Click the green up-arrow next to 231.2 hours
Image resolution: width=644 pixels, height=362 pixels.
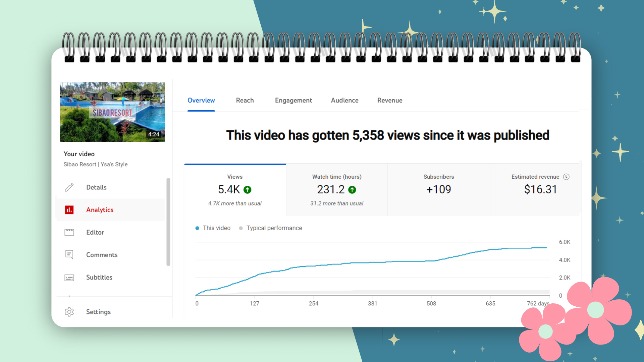pyautogui.click(x=352, y=190)
